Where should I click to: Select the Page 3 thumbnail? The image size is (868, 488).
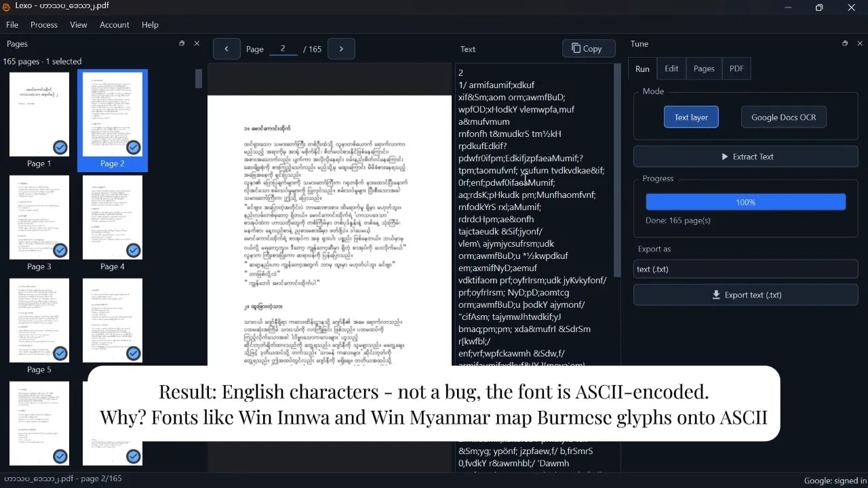[39, 218]
